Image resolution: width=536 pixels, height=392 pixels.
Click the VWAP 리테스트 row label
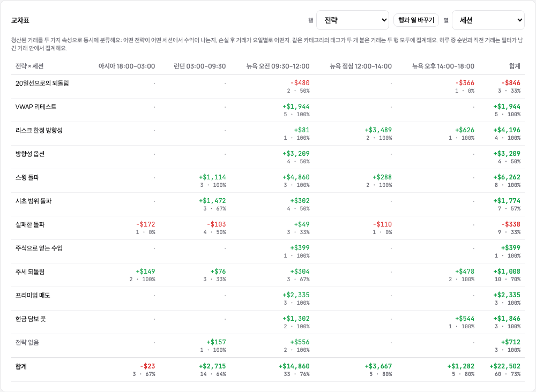[x=36, y=107]
